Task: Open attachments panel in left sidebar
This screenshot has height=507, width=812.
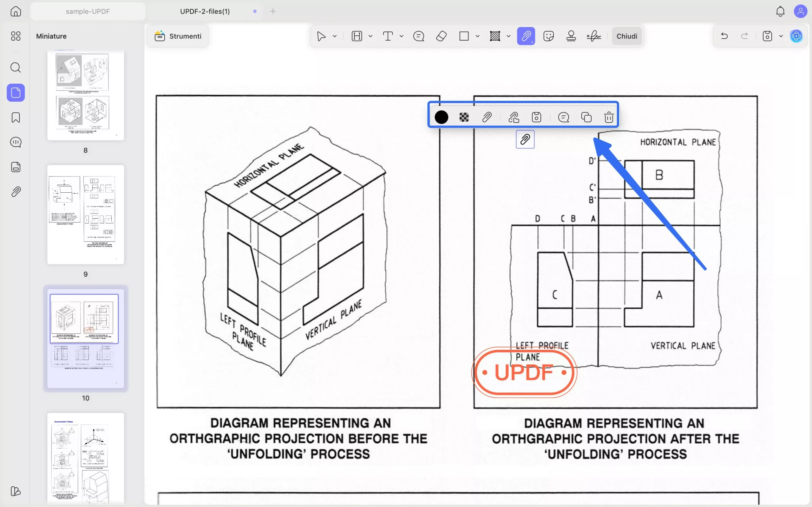Action: pos(16,192)
